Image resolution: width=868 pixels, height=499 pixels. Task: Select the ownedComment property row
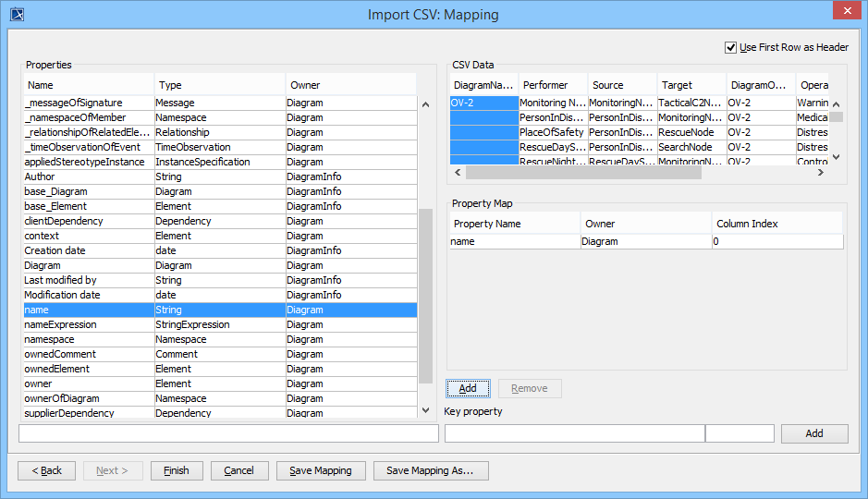[x=89, y=354]
